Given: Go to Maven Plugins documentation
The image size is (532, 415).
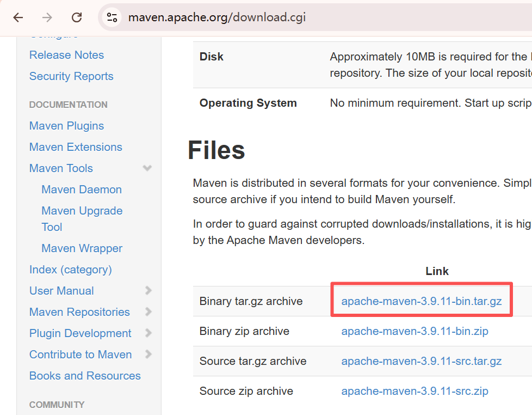Looking at the screenshot, I should [66, 126].
